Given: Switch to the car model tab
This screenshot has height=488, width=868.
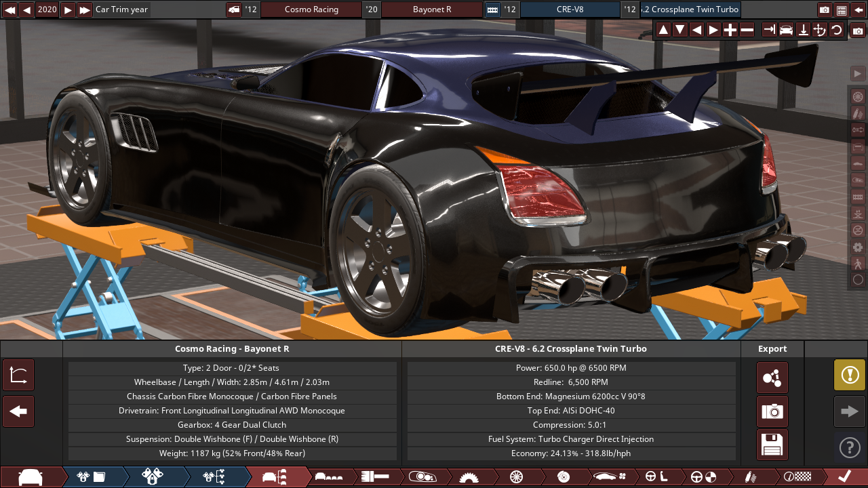Looking at the screenshot, I should pos(31,477).
